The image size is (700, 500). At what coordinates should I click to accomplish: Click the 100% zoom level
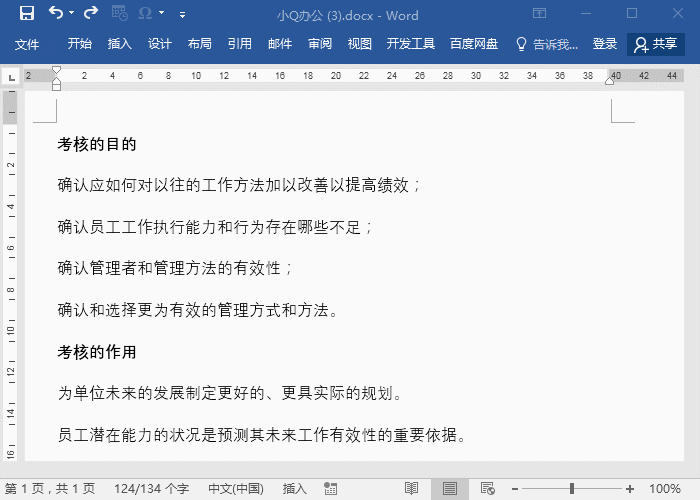click(665, 489)
